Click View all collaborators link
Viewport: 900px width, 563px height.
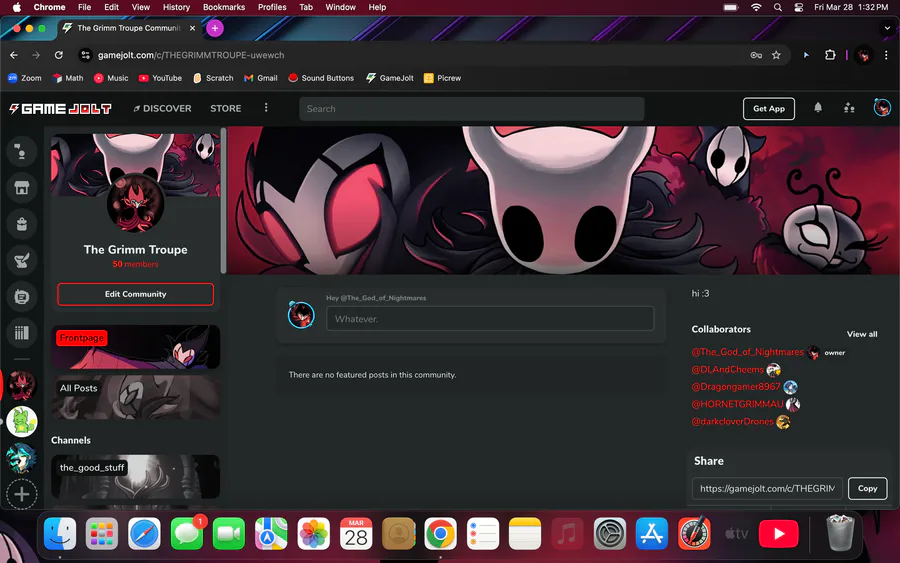[862, 334]
